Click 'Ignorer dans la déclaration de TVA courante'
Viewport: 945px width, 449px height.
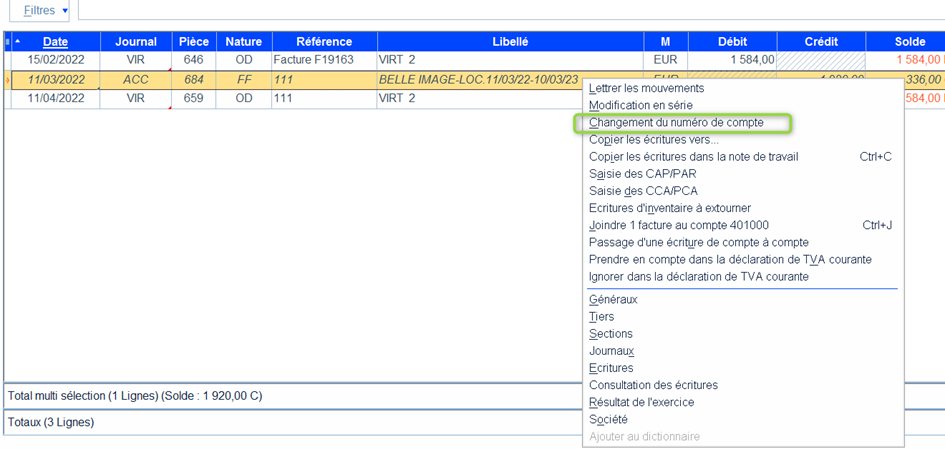[x=698, y=276]
